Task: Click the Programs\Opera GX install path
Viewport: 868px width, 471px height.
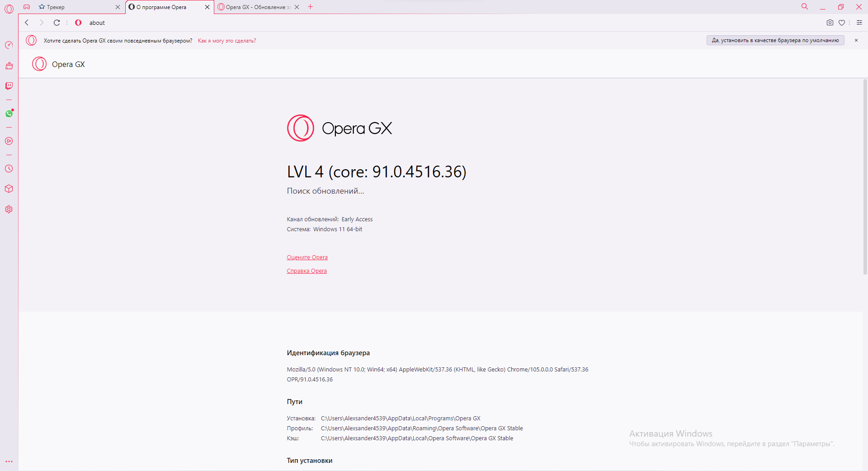Action: (401, 419)
